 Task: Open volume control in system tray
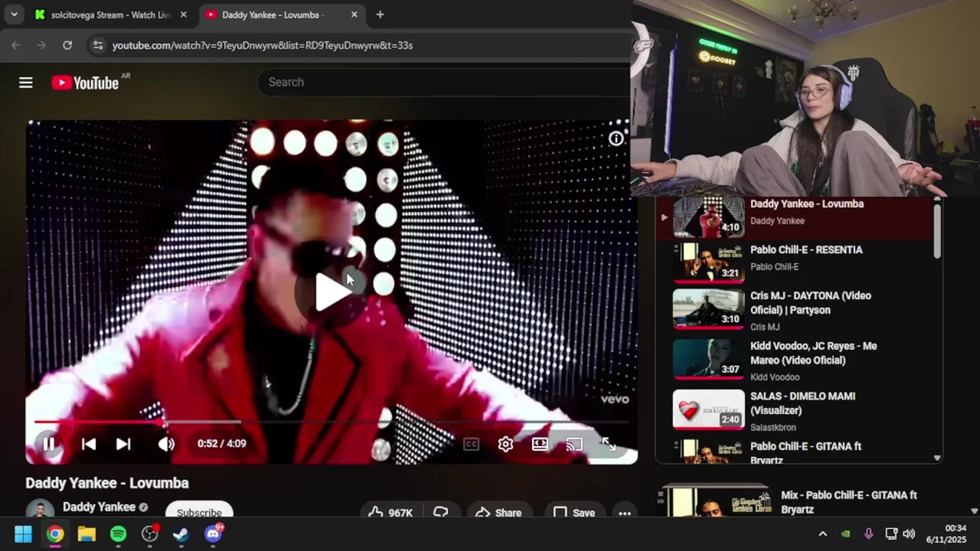(x=909, y=534)
